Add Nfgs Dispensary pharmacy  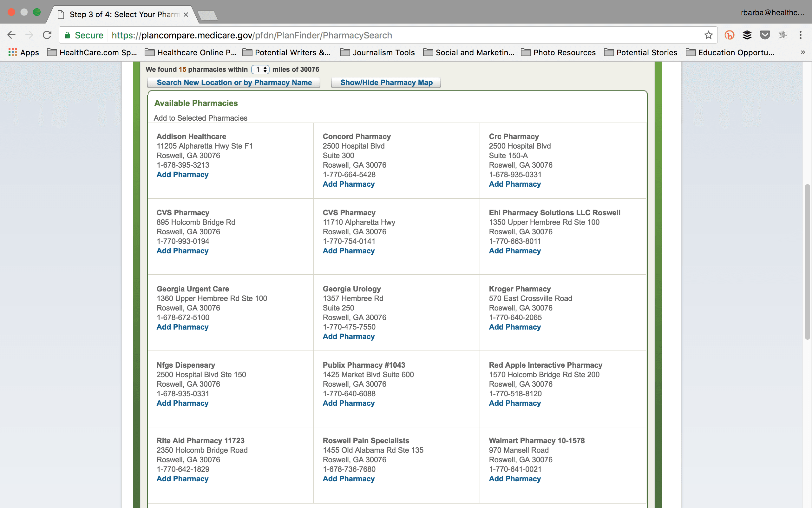182,403
